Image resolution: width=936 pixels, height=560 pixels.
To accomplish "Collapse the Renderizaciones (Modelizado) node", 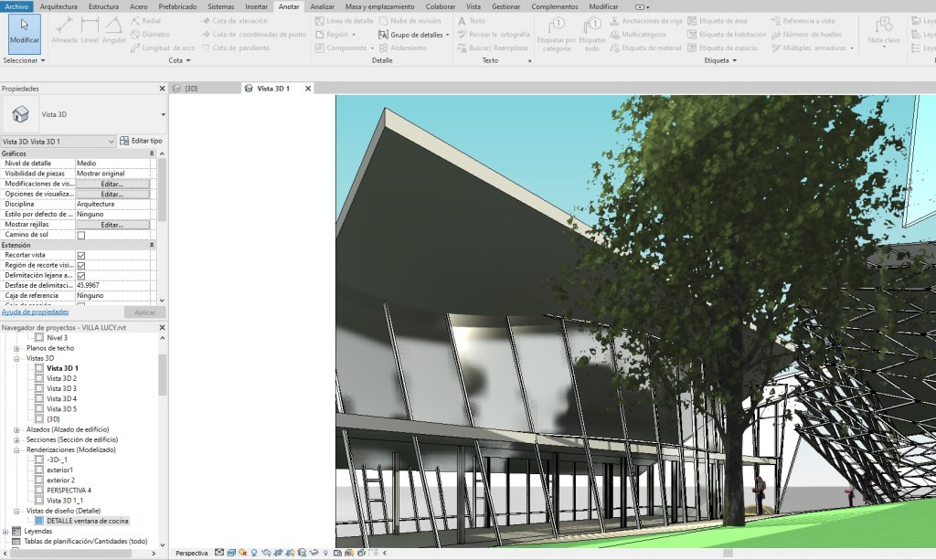I will [x=16, y=449].
